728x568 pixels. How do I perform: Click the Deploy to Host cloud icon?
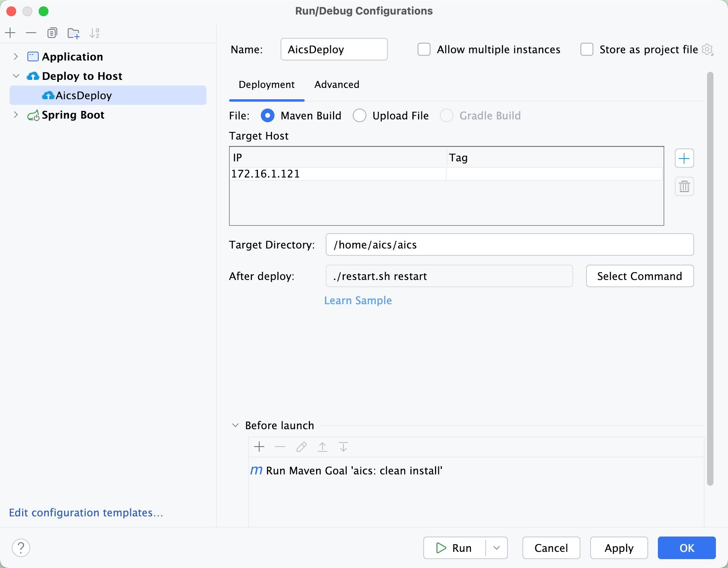(x=33, y=76)
